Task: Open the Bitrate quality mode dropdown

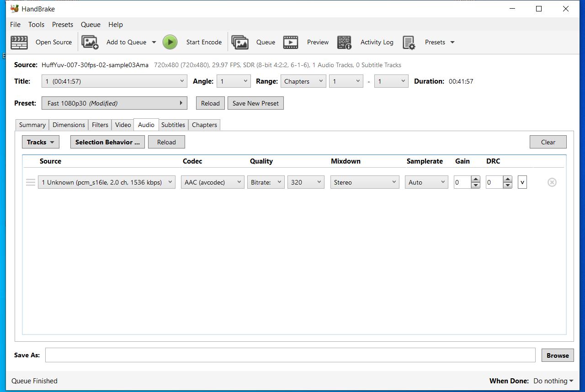Action: click(x=266, y=182)
